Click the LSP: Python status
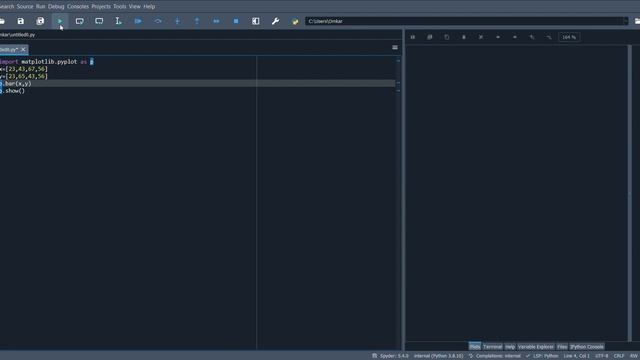The height and width of the screenshot is (360, 640). [542, 356]
